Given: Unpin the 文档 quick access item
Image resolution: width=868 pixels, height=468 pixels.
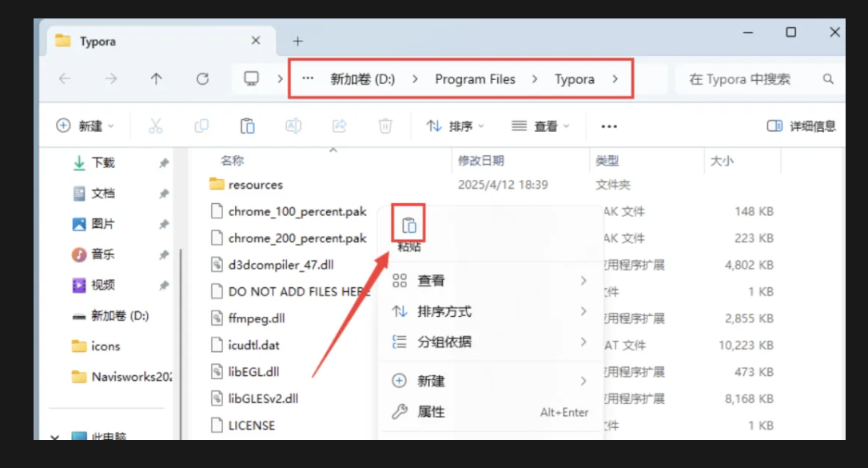Looking at the screenshot, I should 164,194.
